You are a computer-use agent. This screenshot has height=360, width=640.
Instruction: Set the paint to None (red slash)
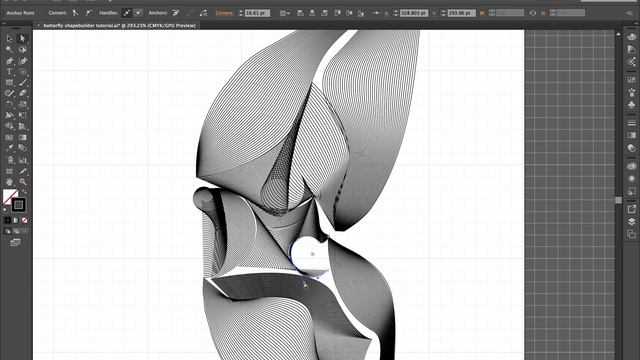(24, 220)
